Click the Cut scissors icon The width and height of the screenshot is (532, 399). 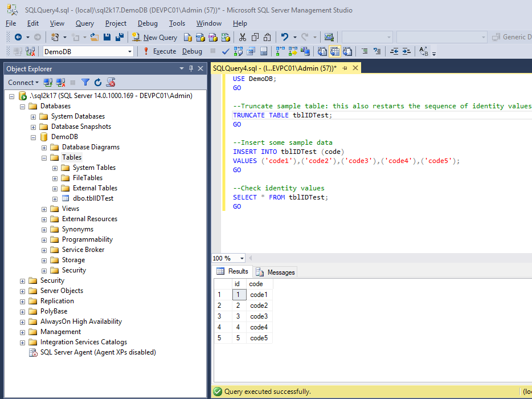click(x=242, y=37)
